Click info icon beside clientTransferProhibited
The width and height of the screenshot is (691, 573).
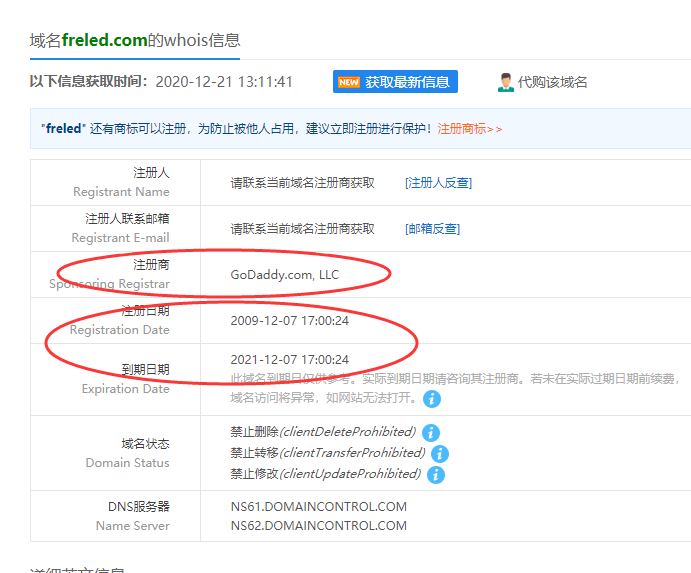point(438,454)
